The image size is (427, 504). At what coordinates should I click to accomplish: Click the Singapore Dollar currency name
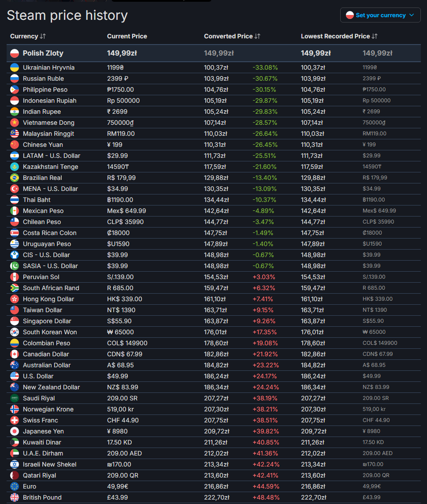[47, 321]
